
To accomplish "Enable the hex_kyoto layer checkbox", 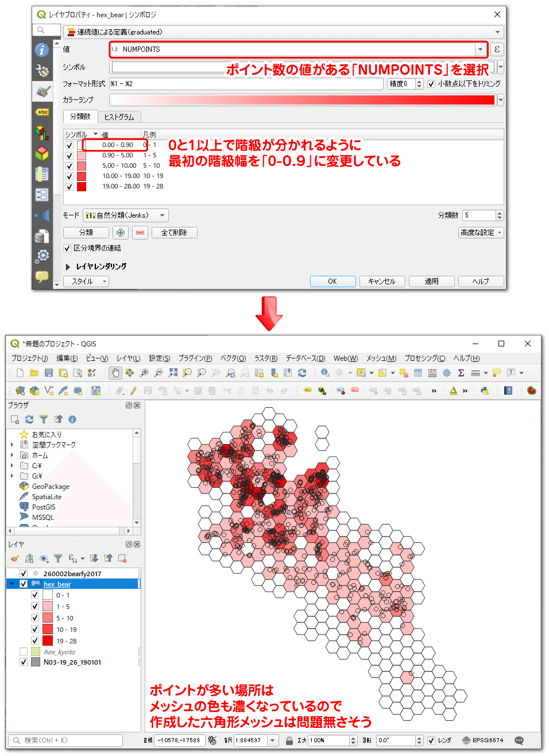I will [x=24, y=651].
